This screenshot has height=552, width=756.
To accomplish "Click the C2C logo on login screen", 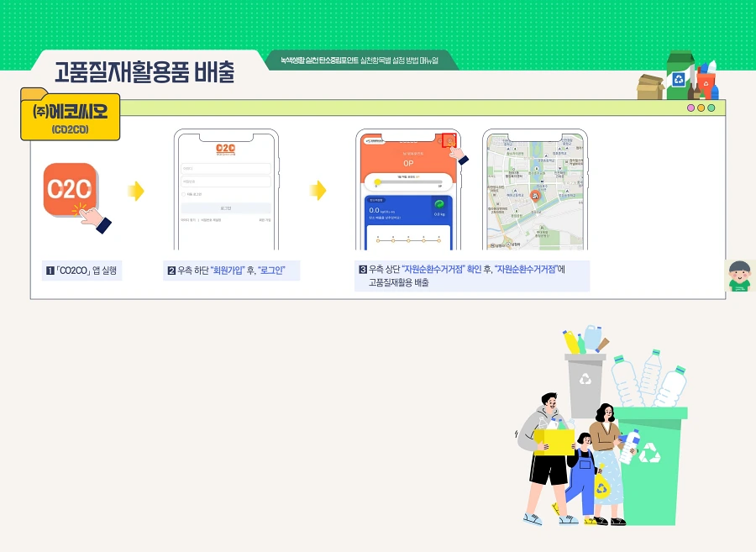I will click(226, 149).
